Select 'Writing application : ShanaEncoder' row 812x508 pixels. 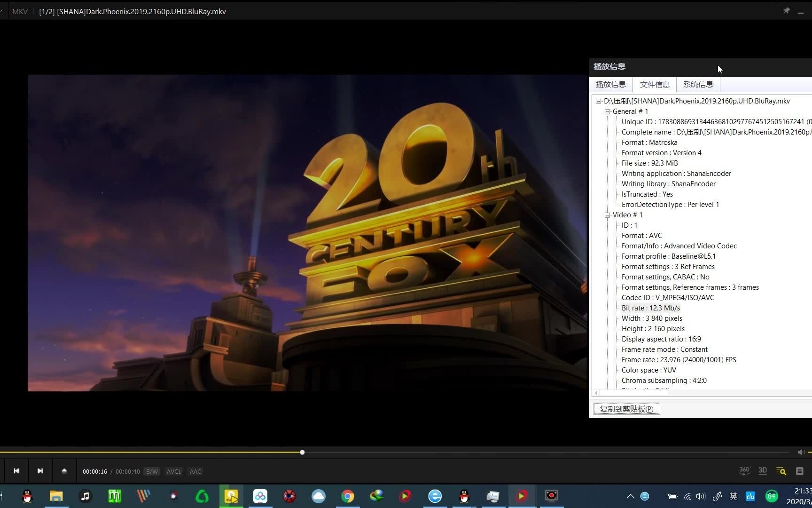(x=676, y=174)
